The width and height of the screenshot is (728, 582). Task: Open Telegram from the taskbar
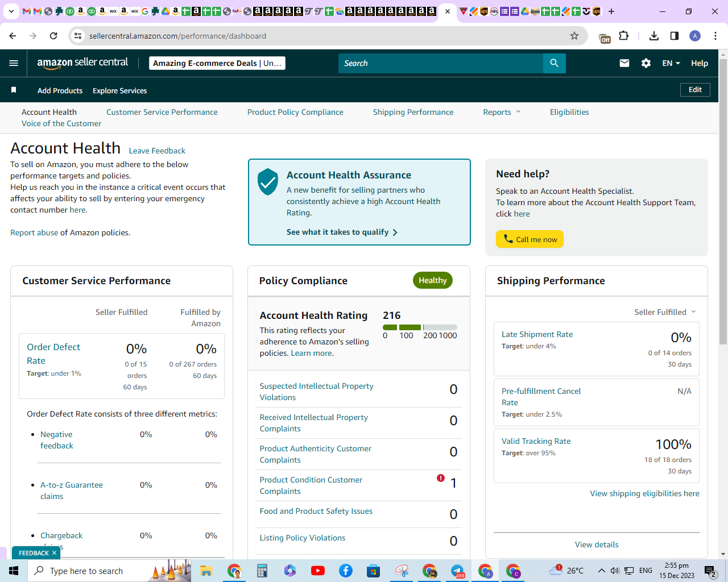pos(457,571)
